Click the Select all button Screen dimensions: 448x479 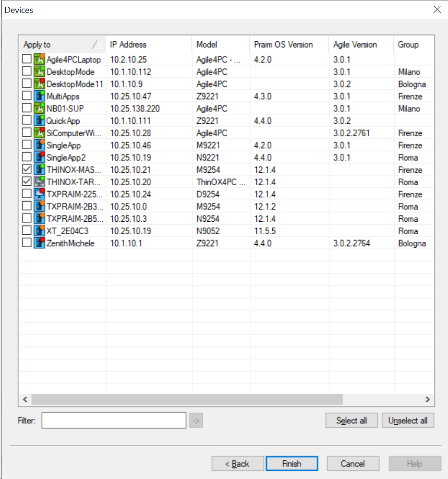(351, 420)
